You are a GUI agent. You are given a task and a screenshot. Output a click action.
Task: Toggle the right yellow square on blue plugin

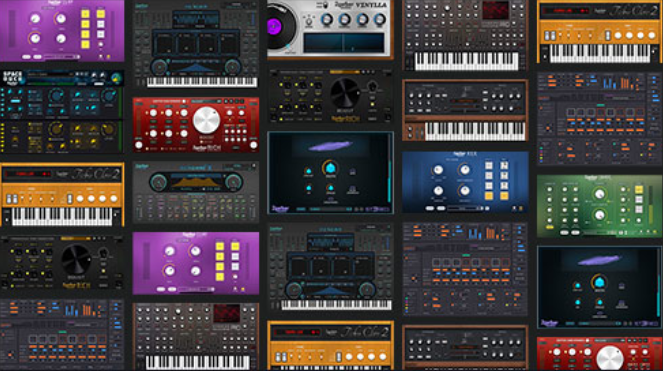(x=504, y=196)
